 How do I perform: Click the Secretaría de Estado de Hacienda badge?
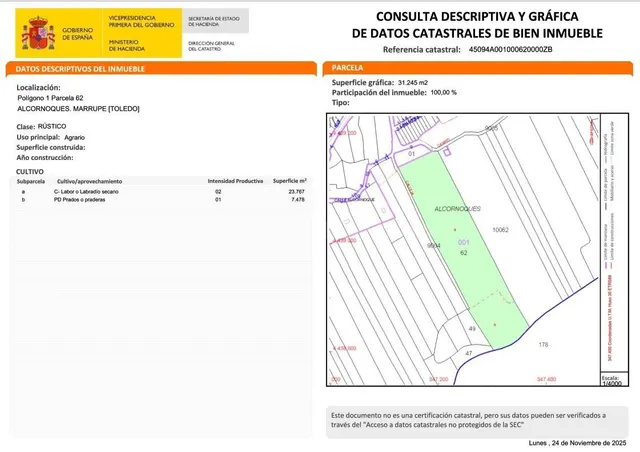215,21
